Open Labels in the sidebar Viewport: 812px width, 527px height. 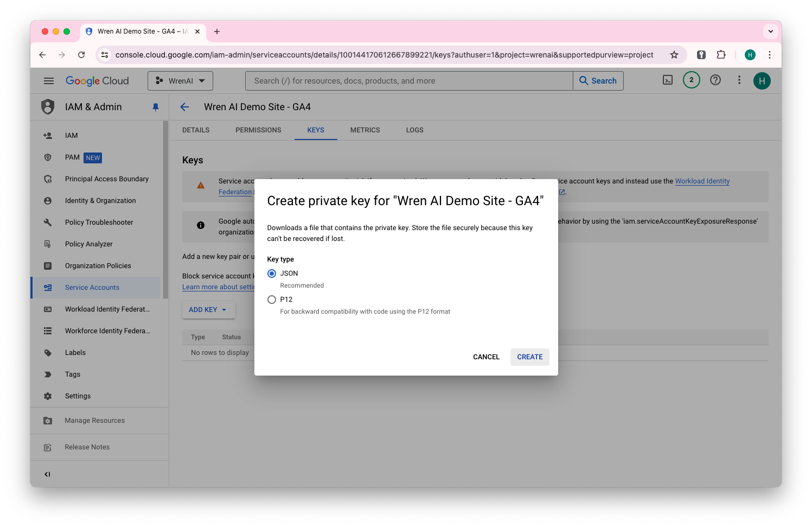pyautogui.click(x=97, y=353)
